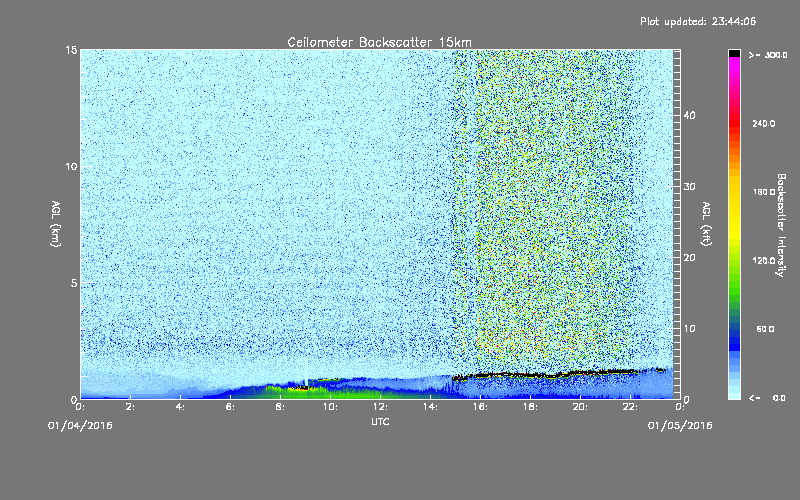Select the "5" km tick on left axis

click(x=74, y=283)
